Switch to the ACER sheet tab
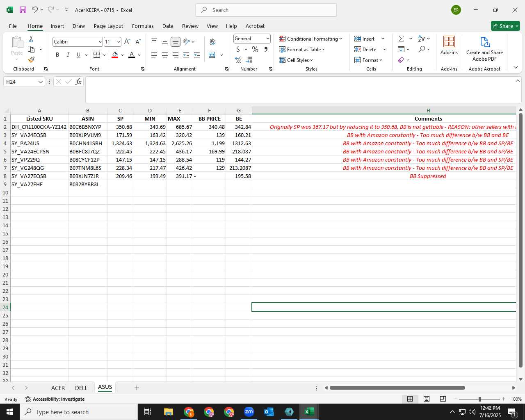The image size is (525, 420). [x=58, y=388]
